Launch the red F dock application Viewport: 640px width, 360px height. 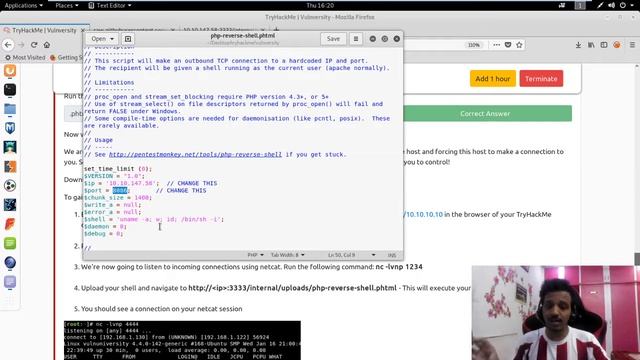coord(10,224)
